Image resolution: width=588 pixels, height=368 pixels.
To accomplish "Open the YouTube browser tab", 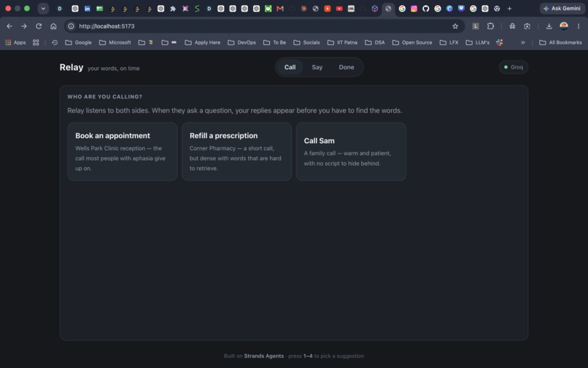I will [339, 9].
